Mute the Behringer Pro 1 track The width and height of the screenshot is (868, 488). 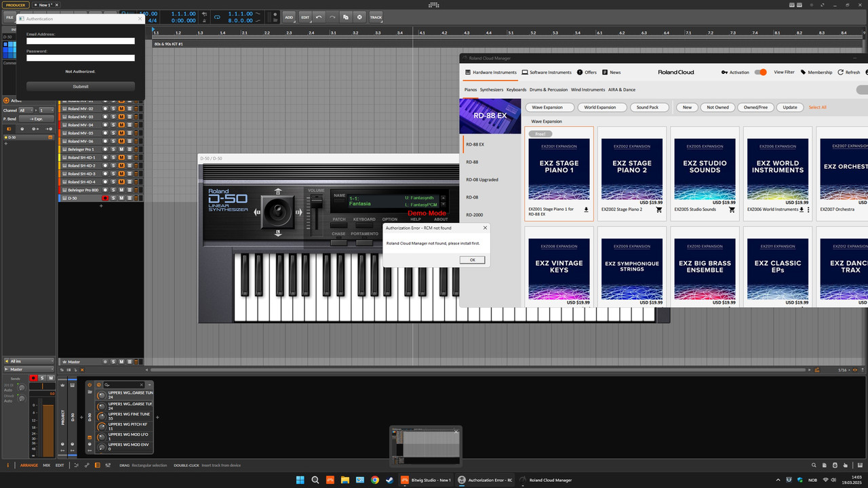(x=121, y=149)
